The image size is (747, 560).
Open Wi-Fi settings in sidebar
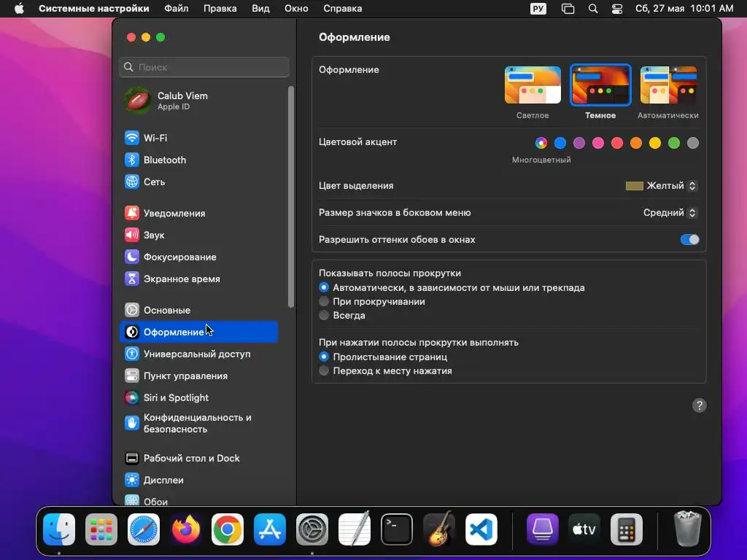[x=198, y=138]
